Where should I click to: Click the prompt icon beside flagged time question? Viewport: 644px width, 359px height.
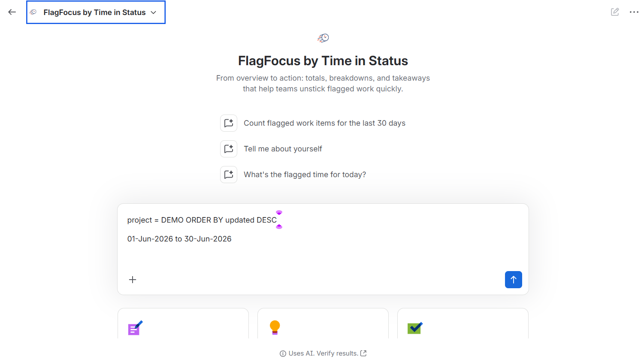[x=229, y=175]
